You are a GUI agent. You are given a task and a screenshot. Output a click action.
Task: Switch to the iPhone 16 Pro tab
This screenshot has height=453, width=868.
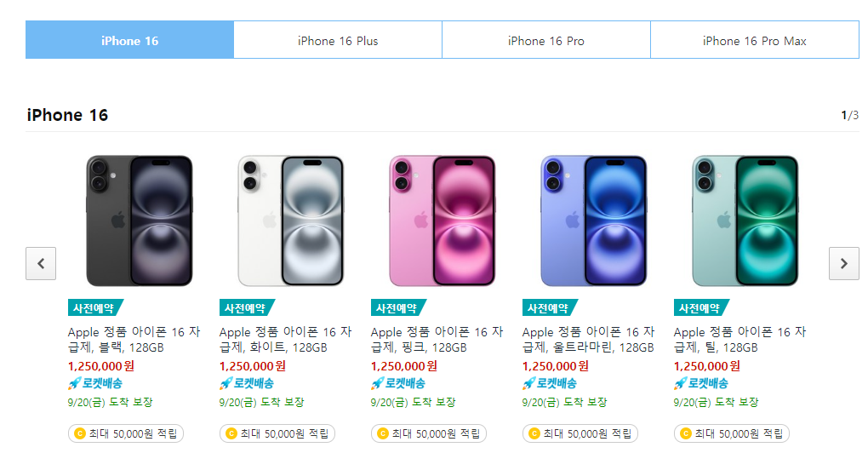pos(545,40)
